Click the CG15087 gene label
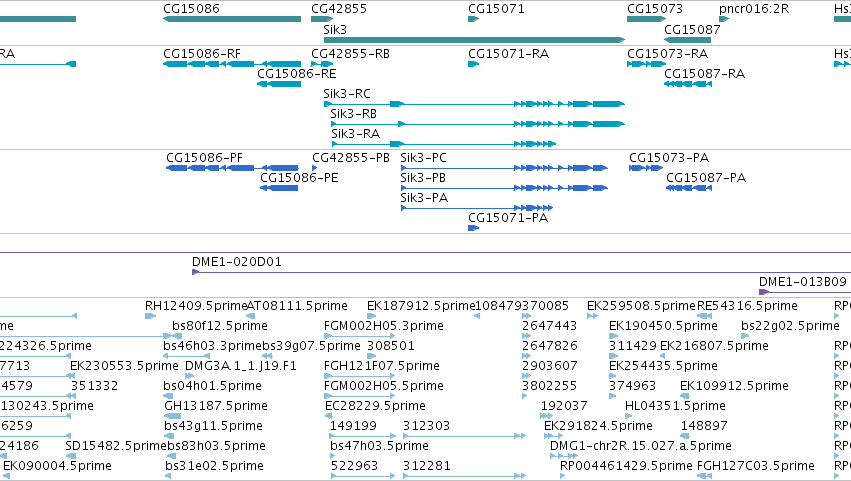The width and height of the screenshot is (851, 481). tap(692, 30)
